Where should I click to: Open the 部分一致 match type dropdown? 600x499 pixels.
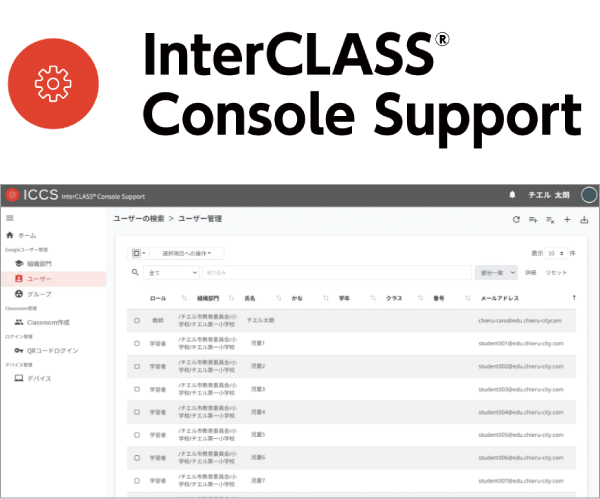pyautogui.click(x=496, y=272)
